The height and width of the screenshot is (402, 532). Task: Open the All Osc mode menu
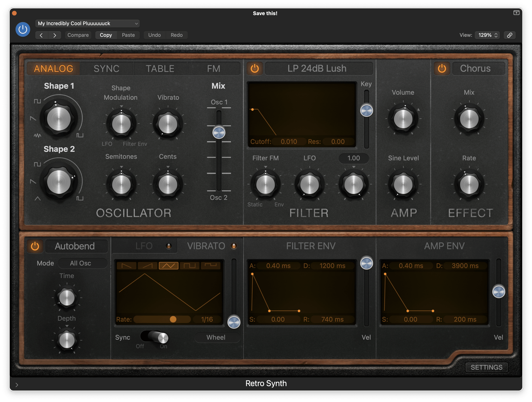coord(82,263)
